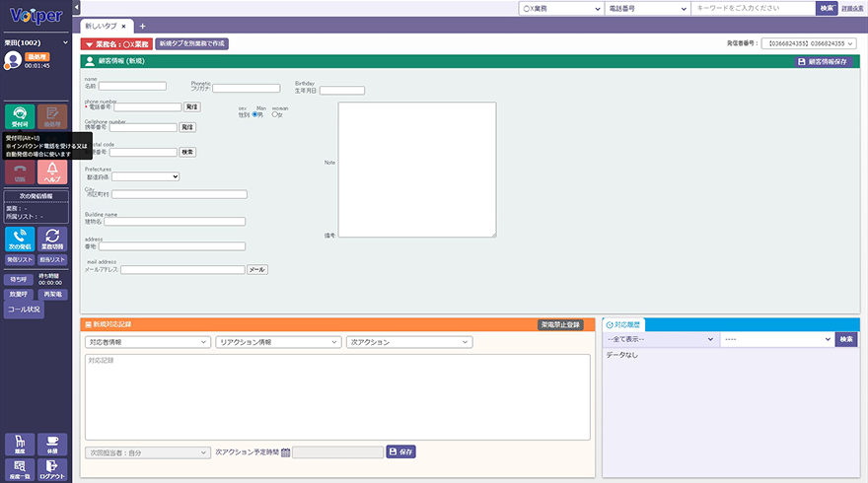Viewport: 868px width, 483px height.
Task: Click the seat list search icon button
Action: click(x=20, y=469)
